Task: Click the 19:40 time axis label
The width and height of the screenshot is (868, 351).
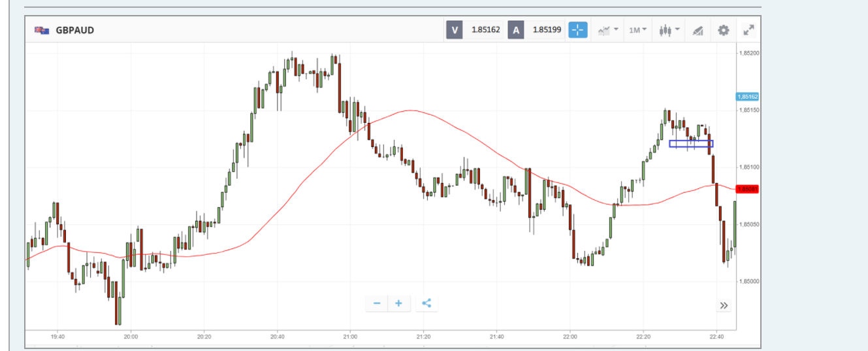Action: click(57, 337)
